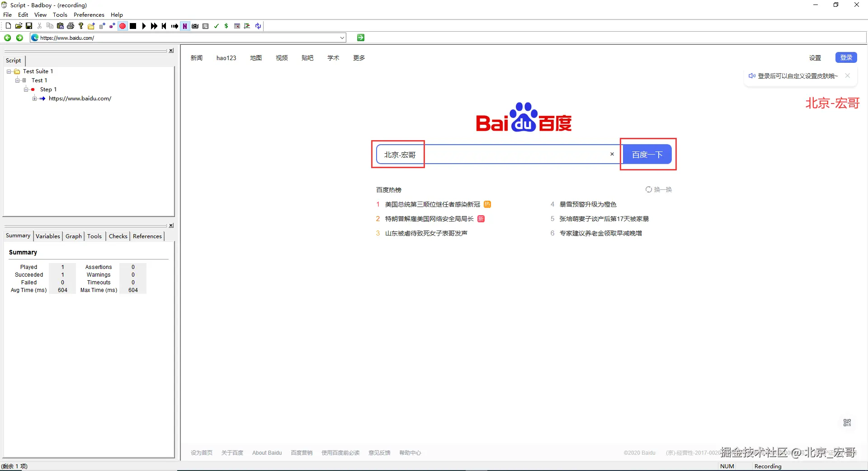Switch to the Variables tab
The height and width of the screenshot is (471, 868).
tap(48, 236)
